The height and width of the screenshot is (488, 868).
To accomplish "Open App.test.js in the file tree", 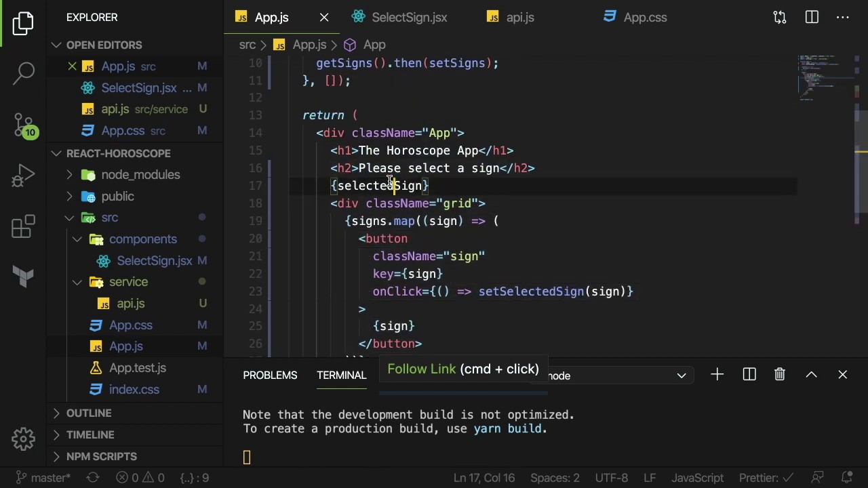I will coord(138,368).
